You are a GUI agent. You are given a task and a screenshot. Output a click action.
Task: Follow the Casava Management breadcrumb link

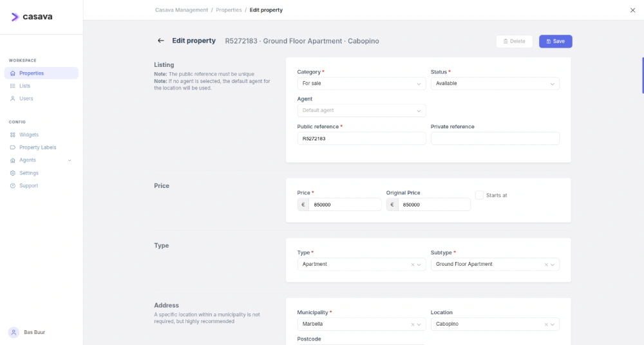182,10
